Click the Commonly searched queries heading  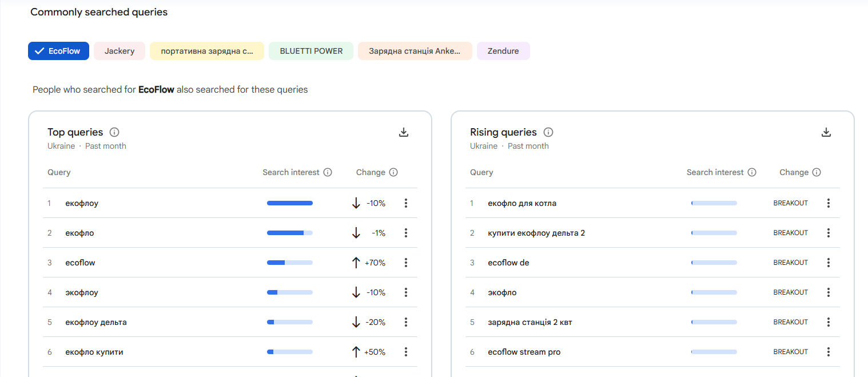tap(99, 12)
